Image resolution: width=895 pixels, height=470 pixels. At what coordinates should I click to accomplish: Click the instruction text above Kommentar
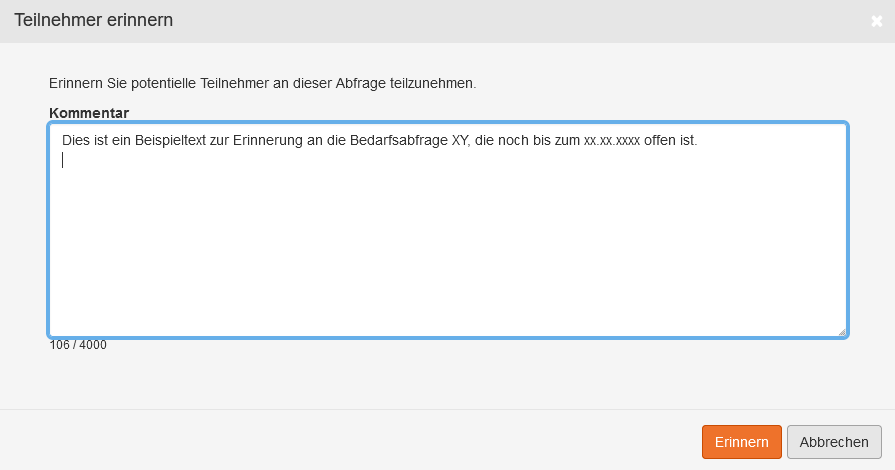tap(262, 83)
